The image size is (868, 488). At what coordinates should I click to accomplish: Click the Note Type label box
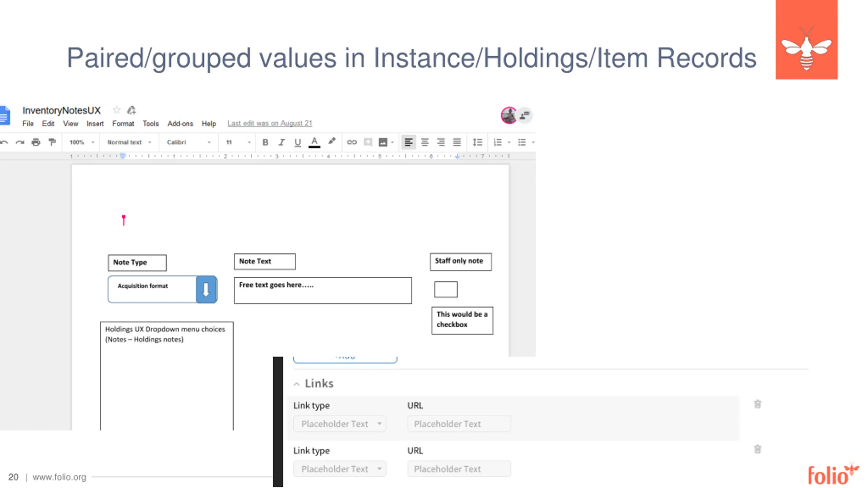[137, 263]
